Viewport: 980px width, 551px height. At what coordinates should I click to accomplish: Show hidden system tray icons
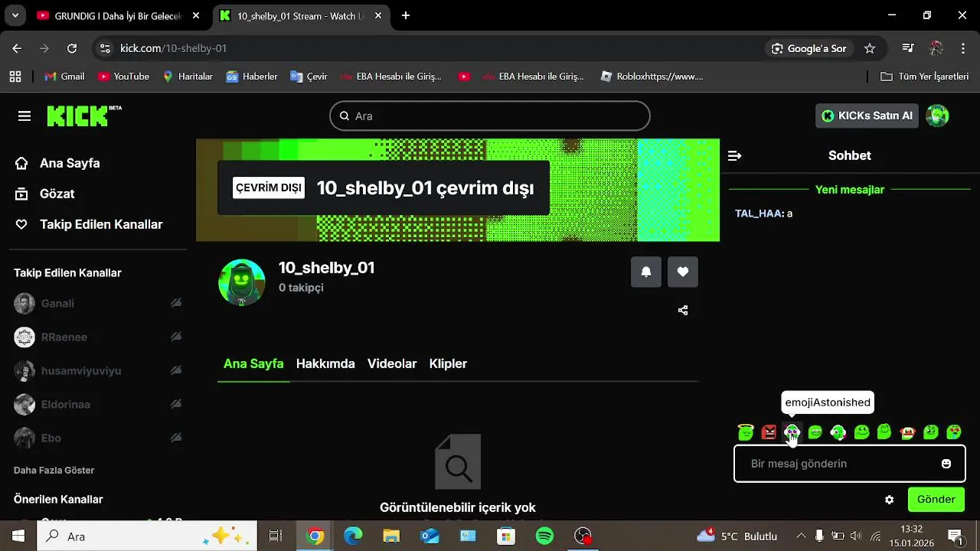pyautogui.click(x=801, y=536)
